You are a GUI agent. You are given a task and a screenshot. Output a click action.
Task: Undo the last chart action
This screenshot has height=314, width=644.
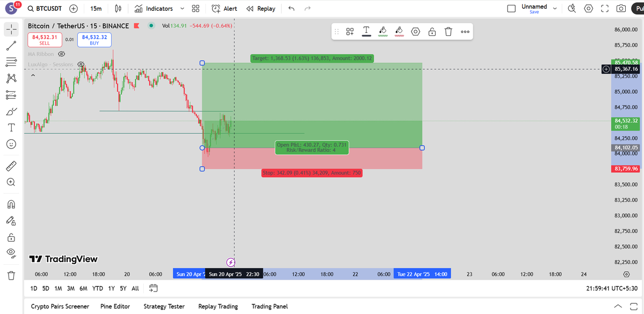pos(291,9)
